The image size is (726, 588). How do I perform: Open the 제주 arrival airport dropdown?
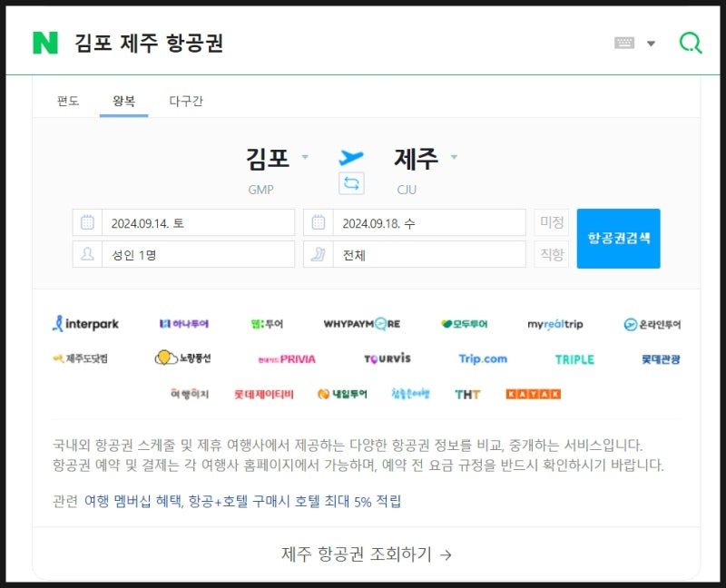[x=425, y=158]
